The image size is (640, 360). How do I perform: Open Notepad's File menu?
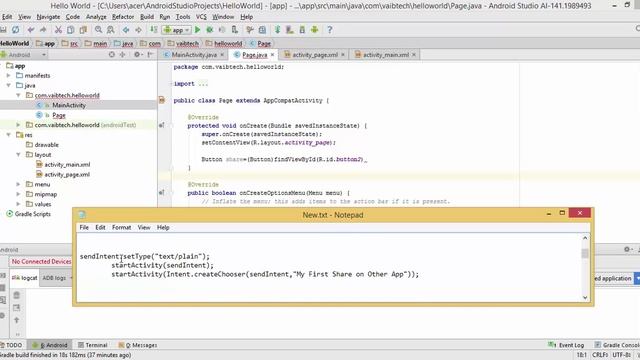(x=84, y=227)
